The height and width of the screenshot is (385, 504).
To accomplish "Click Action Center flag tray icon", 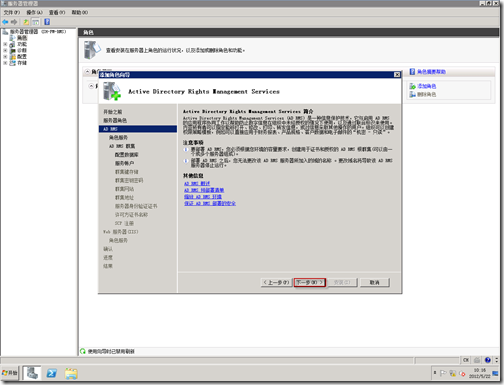I will (443, 373).
